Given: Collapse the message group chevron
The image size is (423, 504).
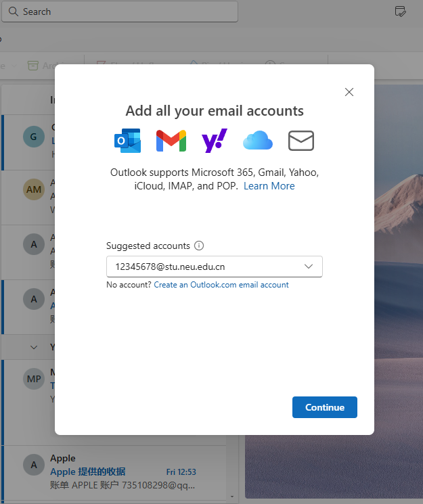Looking at the screenshot, I should click(x=34, y=348).
